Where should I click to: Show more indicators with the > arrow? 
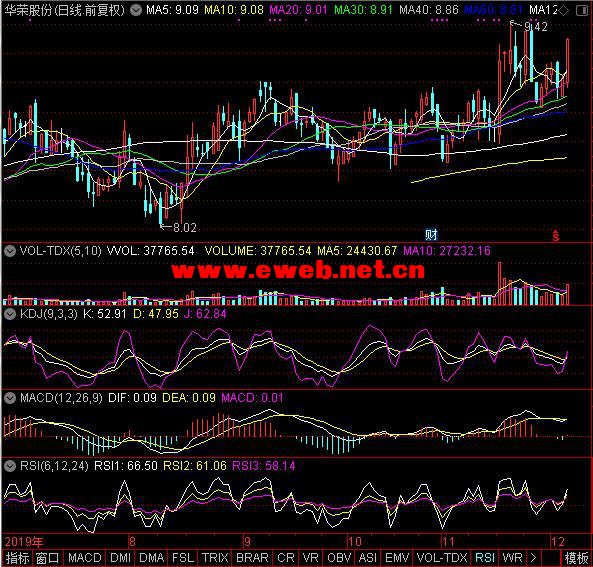click(533, 558)
